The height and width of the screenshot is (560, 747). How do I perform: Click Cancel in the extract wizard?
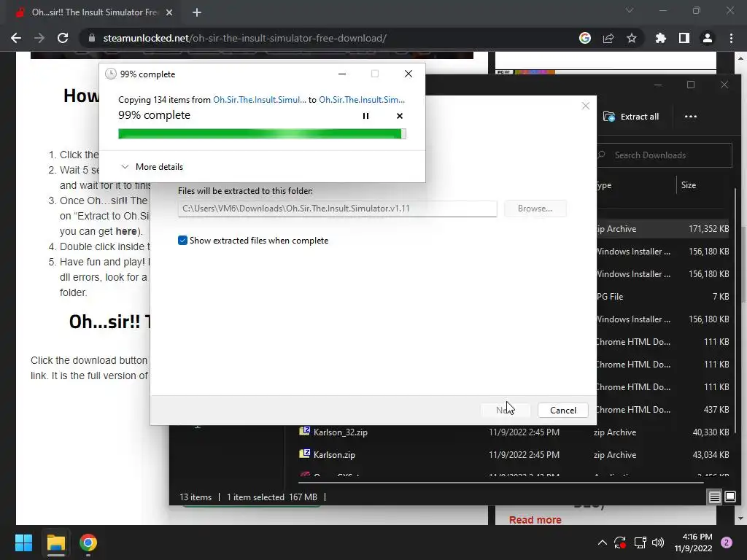pyautogui.click(x=562, y=410)
